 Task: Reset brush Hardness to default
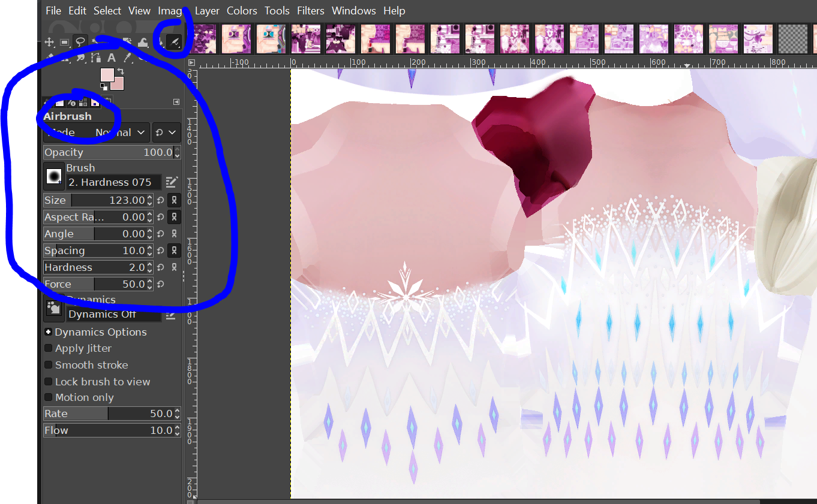click(x=161, y=267)
